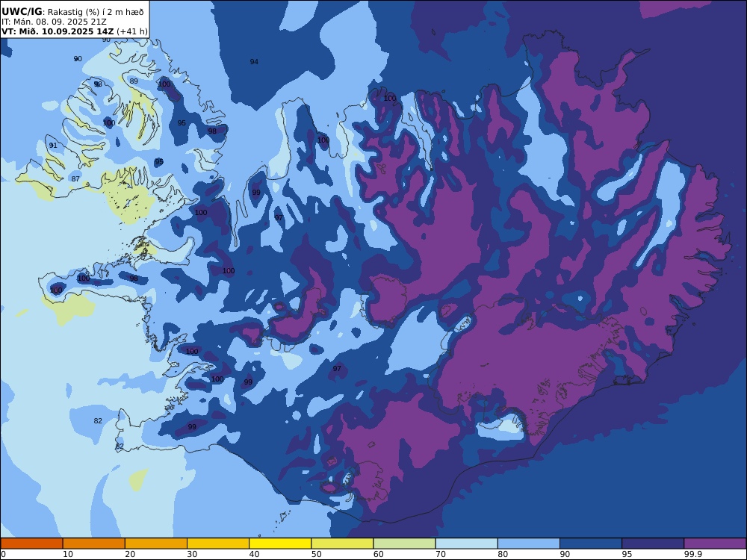Click the dark indigo 95–99.9 legend swatch
Screen dimensions: 747x560
coord(653,544)
